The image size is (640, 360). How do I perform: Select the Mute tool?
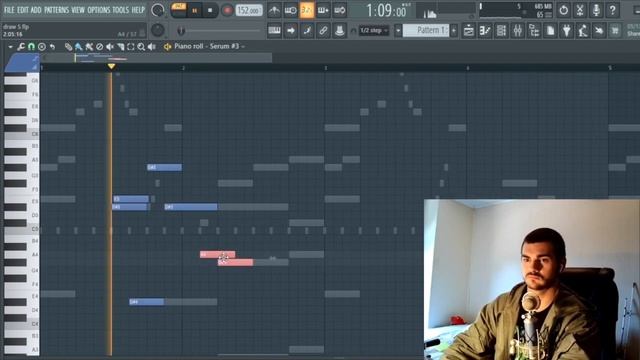(110, 47)
